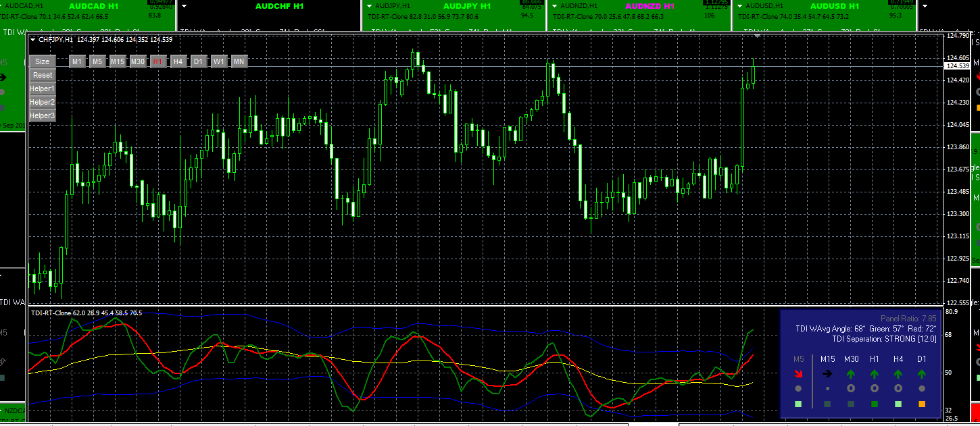Switch chart to H4 timeframe button
980x426 pixels.
click(178, 61)
